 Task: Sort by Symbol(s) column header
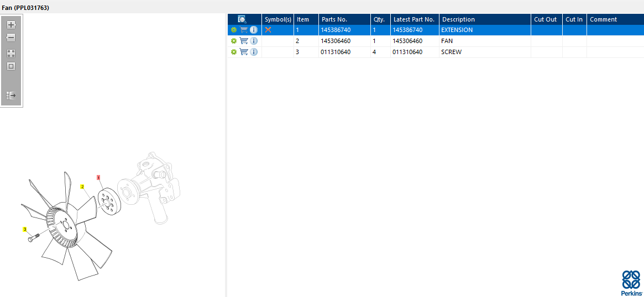278,19
